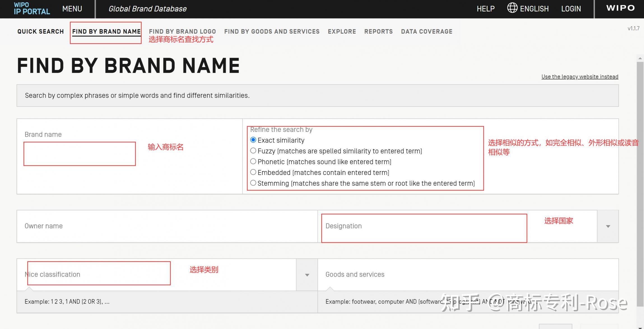
Task: Switch to Find by Brand Logo tab
Action: click(x=182, y=31)
